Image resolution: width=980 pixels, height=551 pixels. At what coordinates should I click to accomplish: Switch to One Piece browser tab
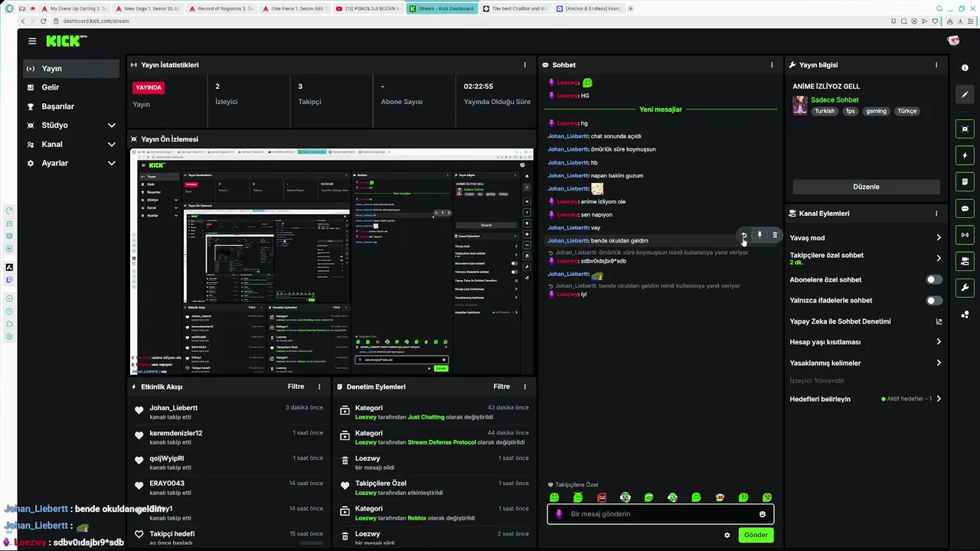[295, 8]
